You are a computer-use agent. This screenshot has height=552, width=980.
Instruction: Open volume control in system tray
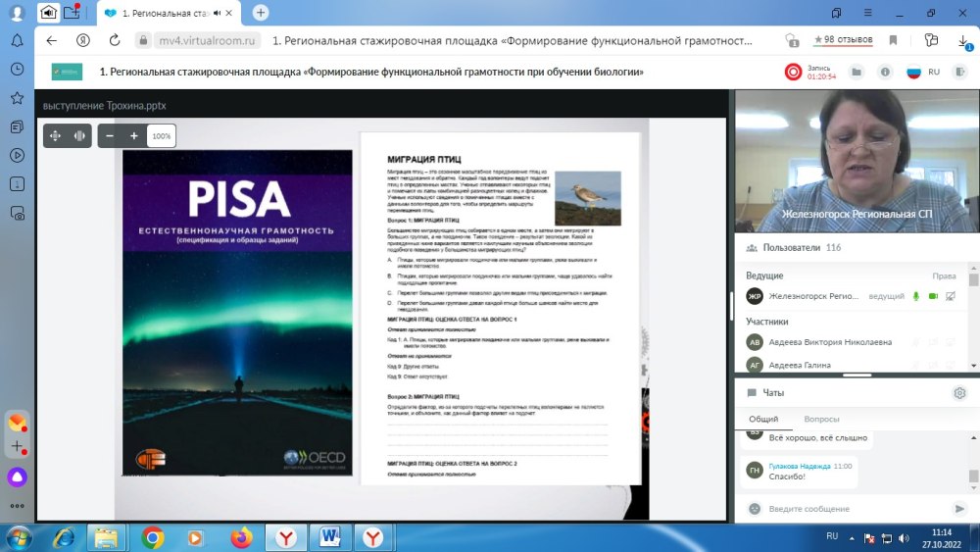(x=904, y=538)
